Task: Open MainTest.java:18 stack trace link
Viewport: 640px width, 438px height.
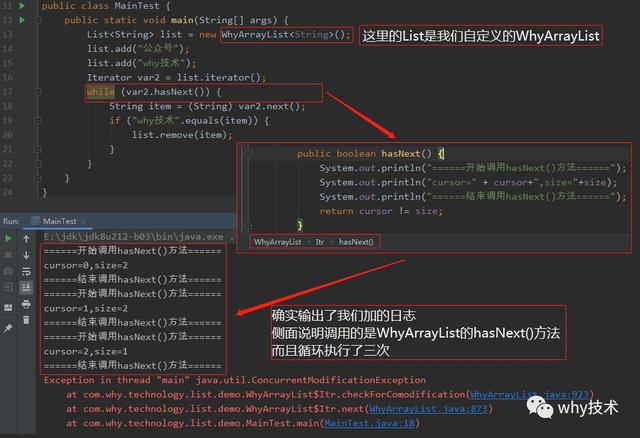Action: pos(369,423)
